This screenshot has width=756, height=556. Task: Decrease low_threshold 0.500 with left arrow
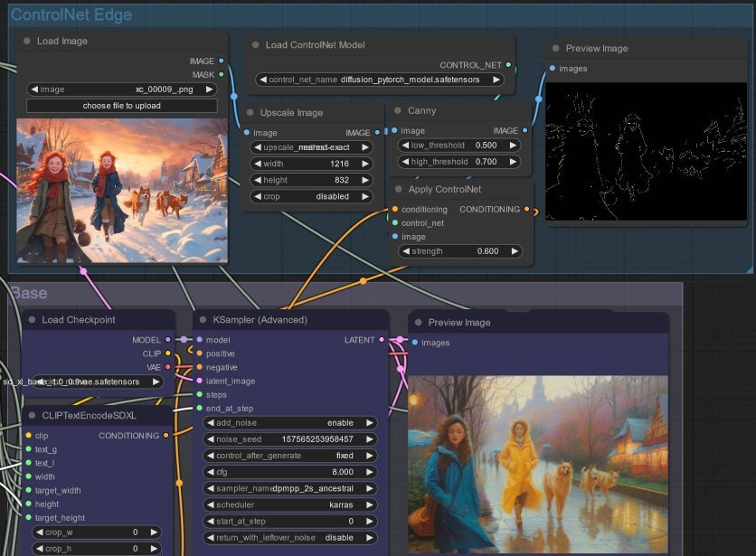tap(405, 146)
